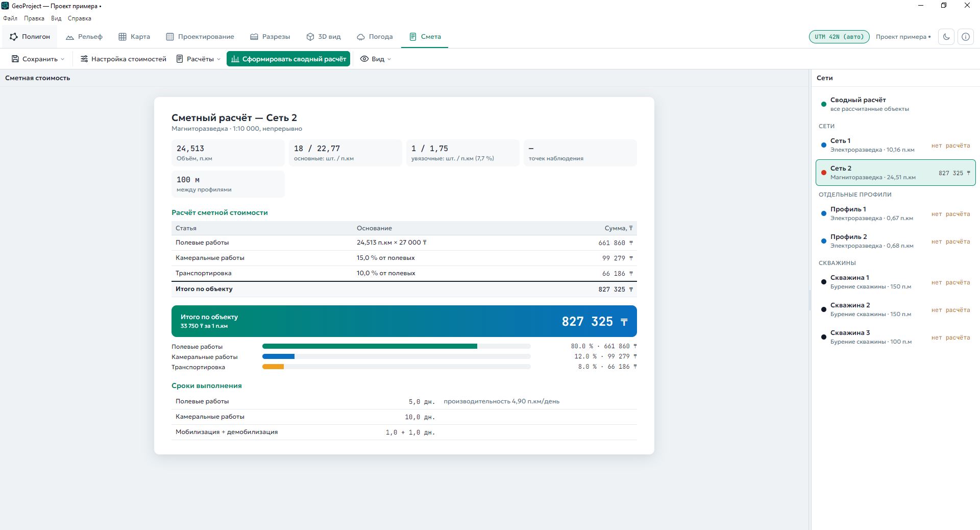
Task: Select Скважина 3 item
Action: (896, 337)
